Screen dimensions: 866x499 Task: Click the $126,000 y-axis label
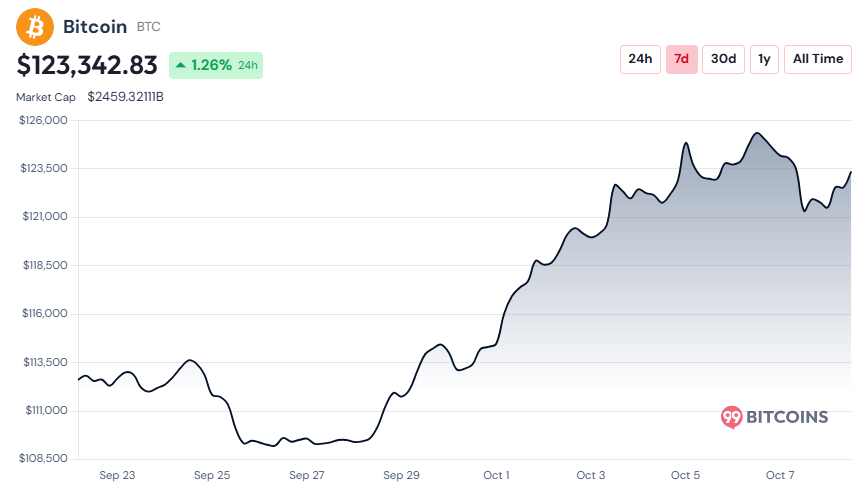(43, 120)
